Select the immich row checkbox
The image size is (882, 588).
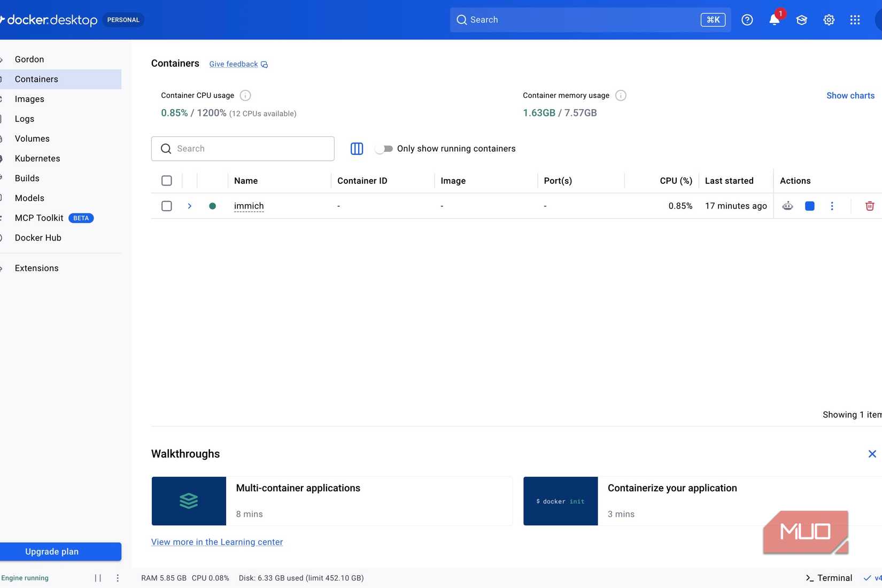coord(167,206)
